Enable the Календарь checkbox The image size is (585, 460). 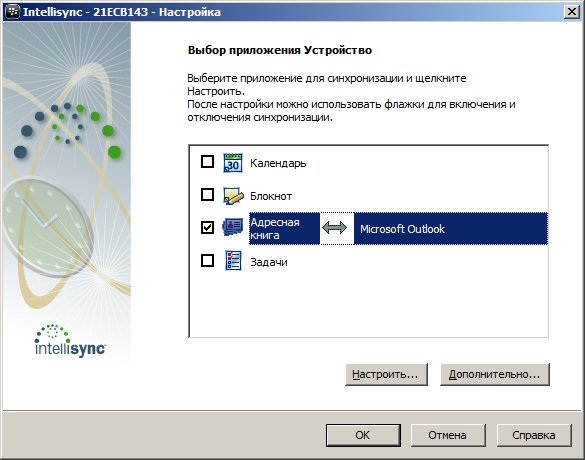pyautogui.click(x=207, y=162)
